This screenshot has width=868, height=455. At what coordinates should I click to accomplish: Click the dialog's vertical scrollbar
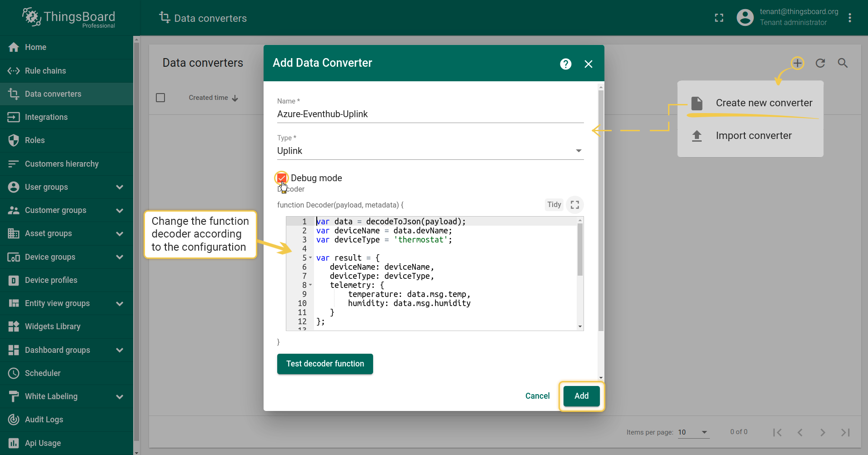click(601, 209)
